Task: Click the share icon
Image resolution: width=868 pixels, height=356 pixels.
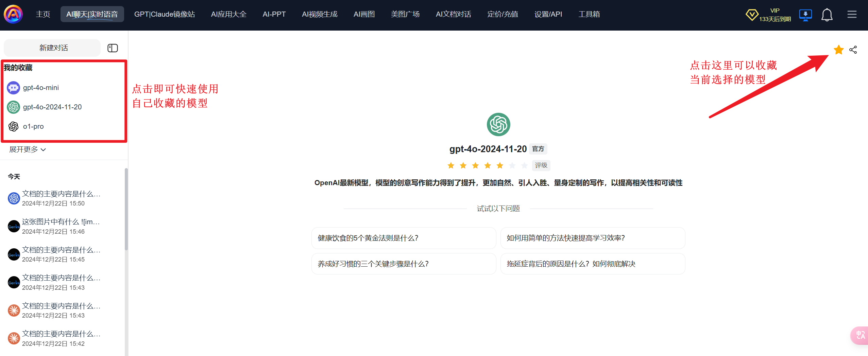Action: [853, 50]
